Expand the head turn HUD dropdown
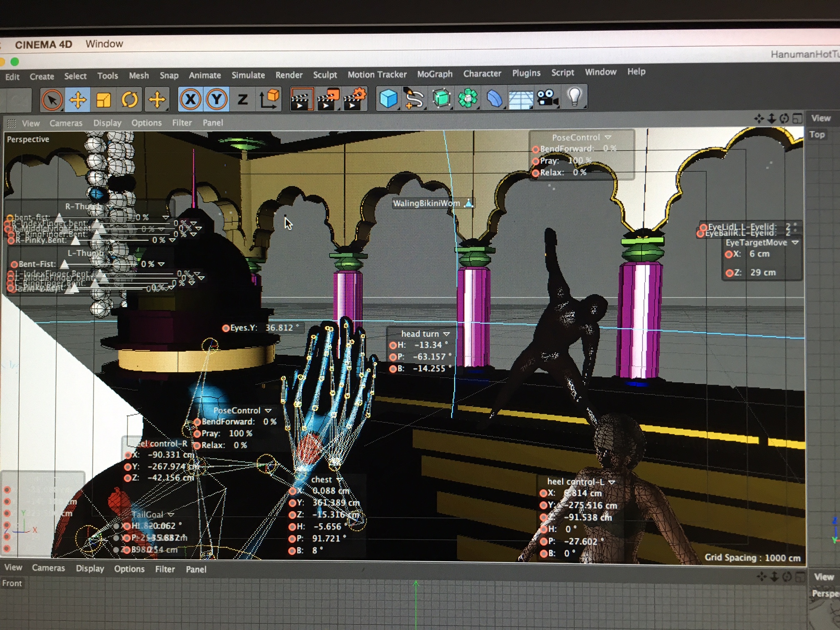Screen dimensions: 840x630 [x=447, y=334]
